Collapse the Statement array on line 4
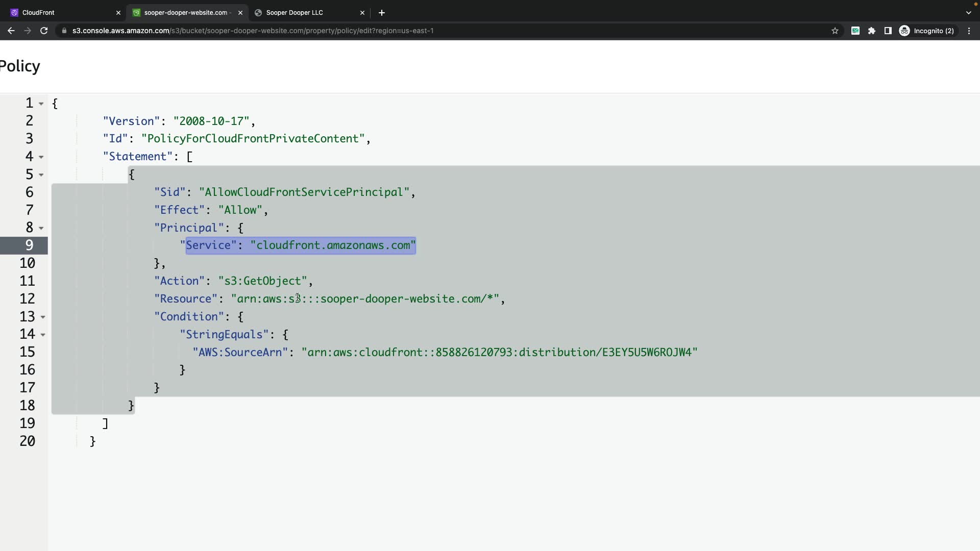Screen dimensions: 980x551 click(41, 157)
